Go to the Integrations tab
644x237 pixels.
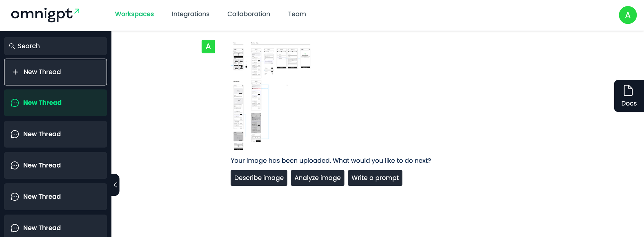(190, 14)
